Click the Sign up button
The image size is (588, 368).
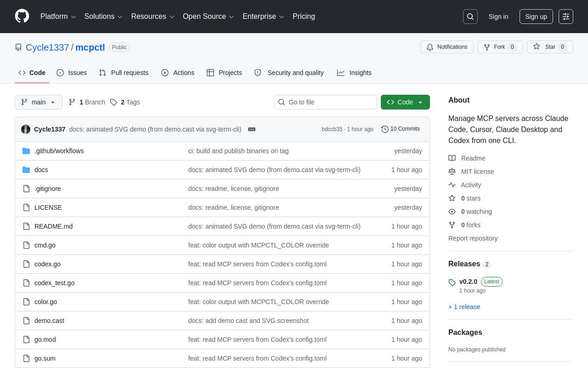click(x=536, y=17)
